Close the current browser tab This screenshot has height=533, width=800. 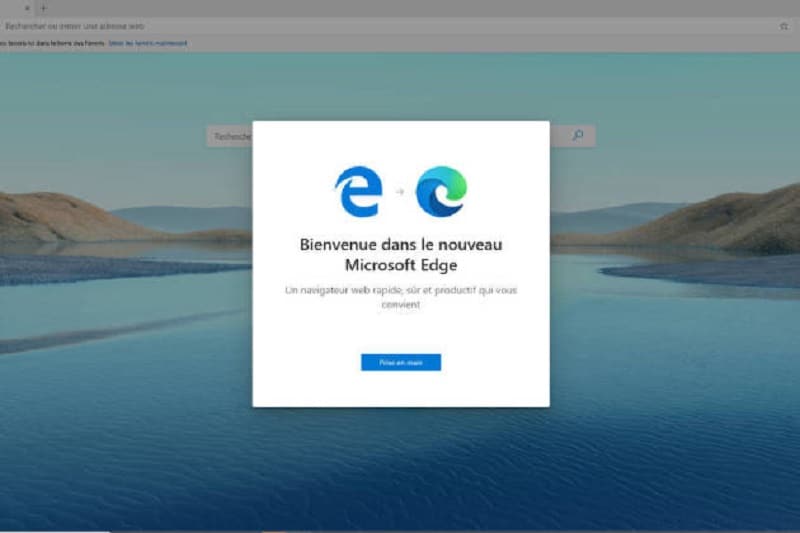click(27, 7)
